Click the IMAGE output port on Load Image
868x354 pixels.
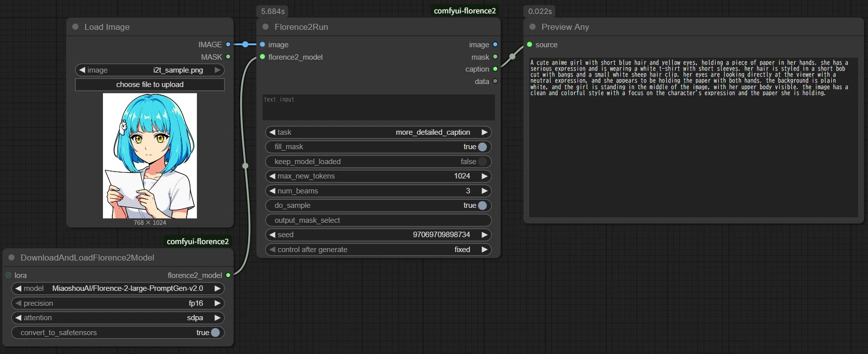[x=228, y=44]
